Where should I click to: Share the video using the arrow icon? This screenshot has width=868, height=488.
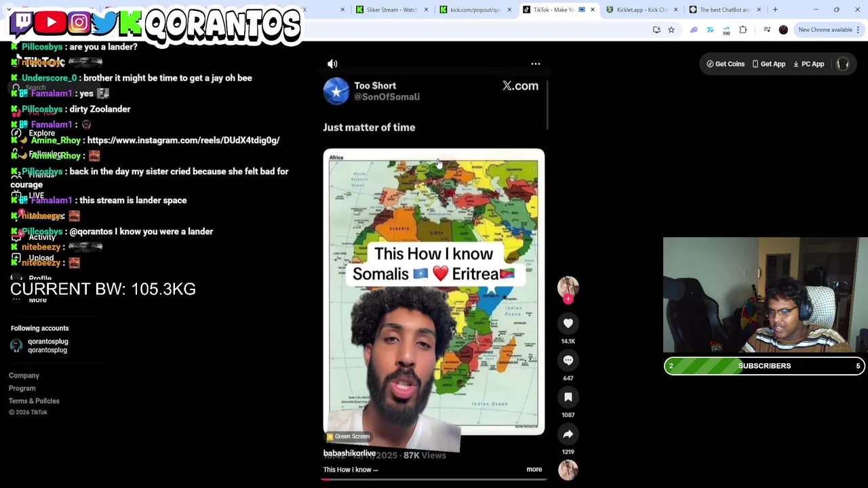(x=568, y=434)
